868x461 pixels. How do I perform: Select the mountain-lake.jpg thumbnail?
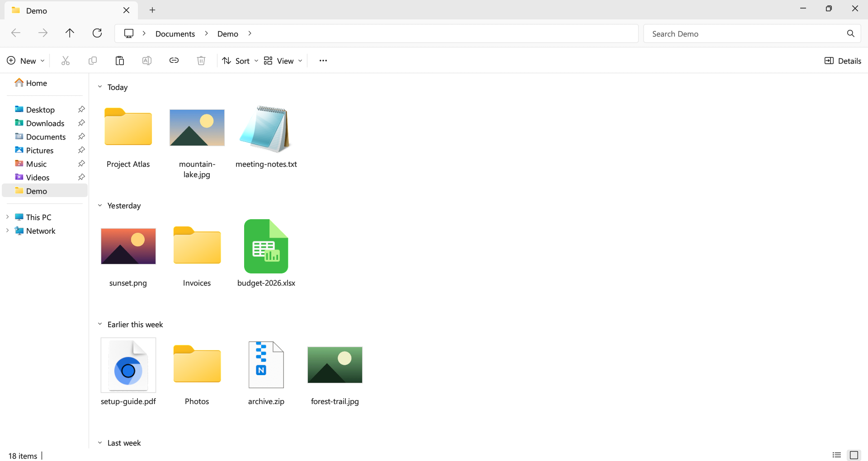click(197, 127)
